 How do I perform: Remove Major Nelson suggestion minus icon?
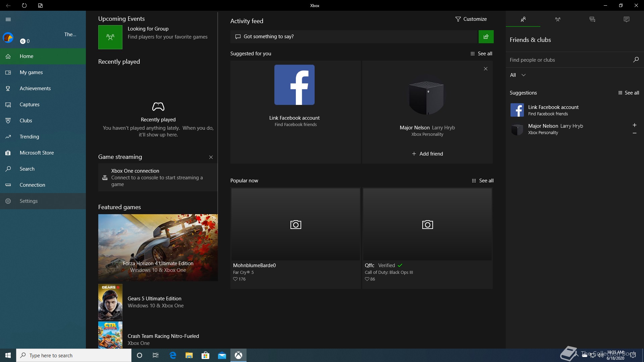coord(635,133)
